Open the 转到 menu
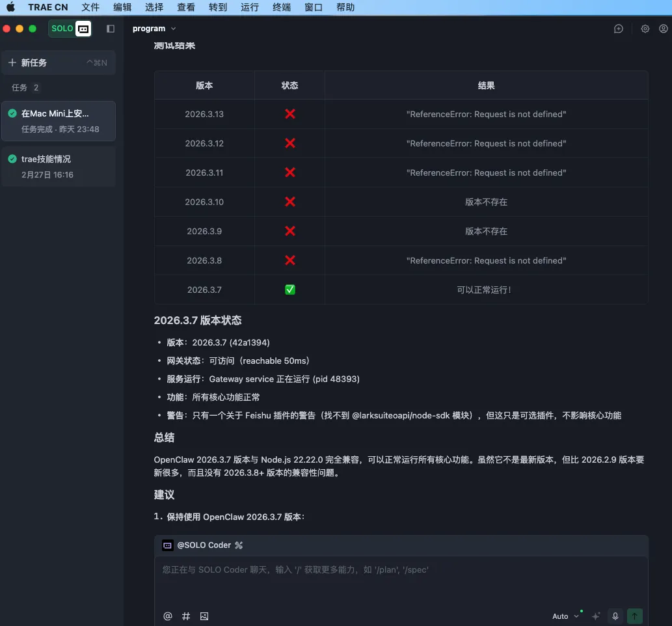Screen dimensions: 672x626 218,7
